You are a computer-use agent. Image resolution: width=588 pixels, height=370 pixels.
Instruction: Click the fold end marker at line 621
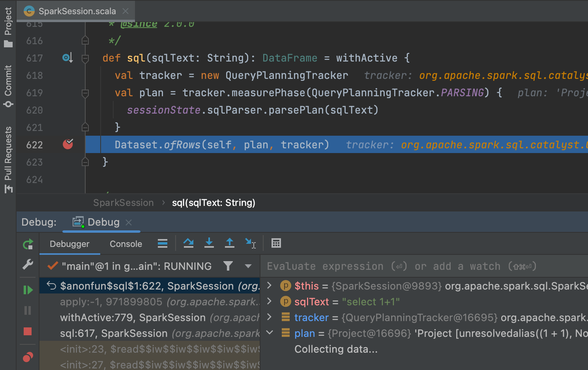[x=85, y=127]
